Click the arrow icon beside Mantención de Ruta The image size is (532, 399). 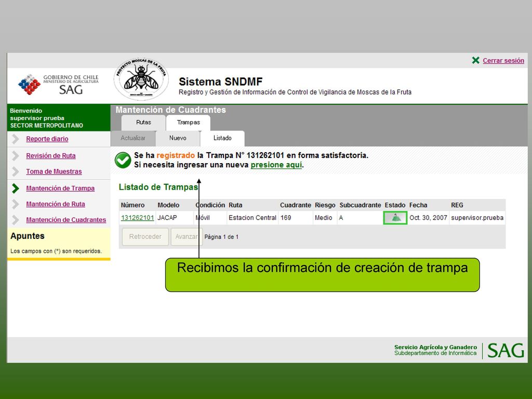coord(15,204)
